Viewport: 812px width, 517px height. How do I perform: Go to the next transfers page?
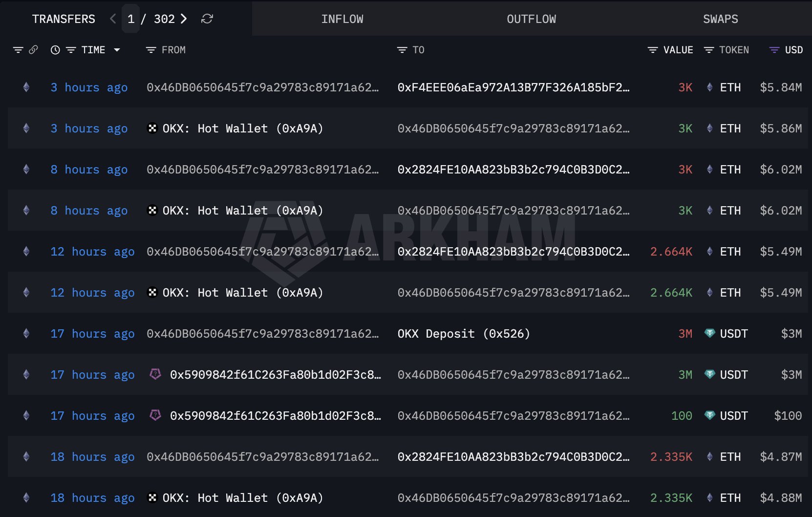click(x=184, y=19)
